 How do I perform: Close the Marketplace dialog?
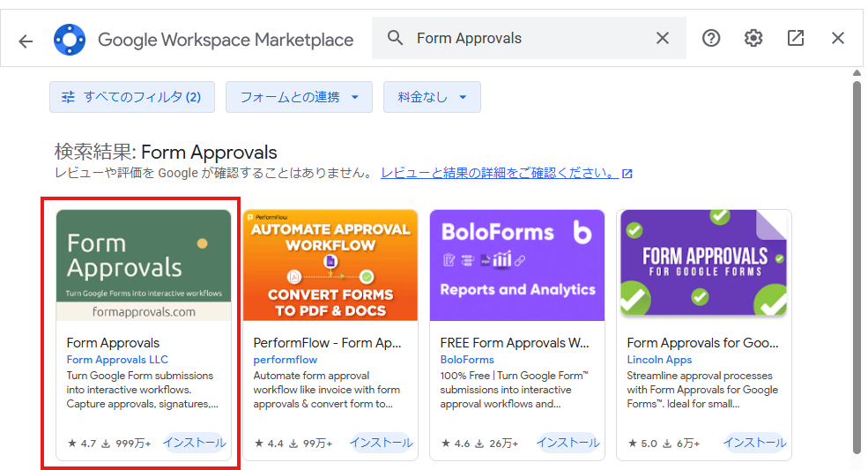point(837,38)
